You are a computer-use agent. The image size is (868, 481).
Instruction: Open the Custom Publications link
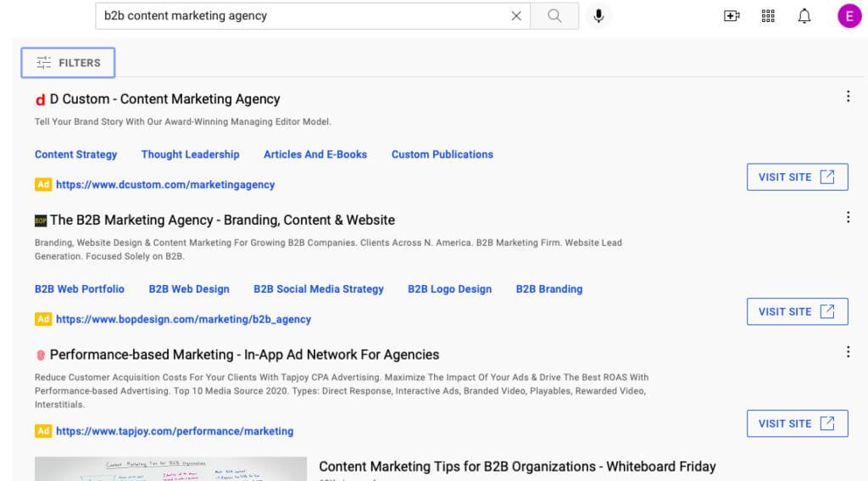tap(442, 154)
